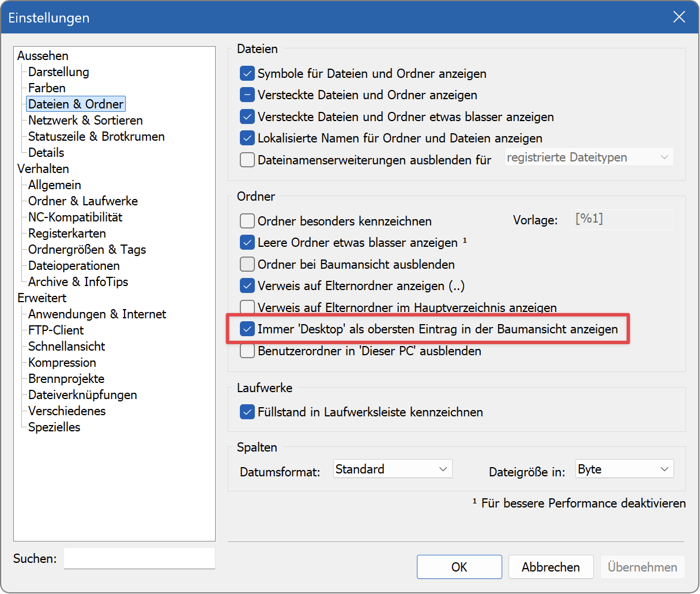Select 'Netzwerk & Sortieren' in the tree
Viewport: 700px width, 594px height.
click(x=85, y=121)
